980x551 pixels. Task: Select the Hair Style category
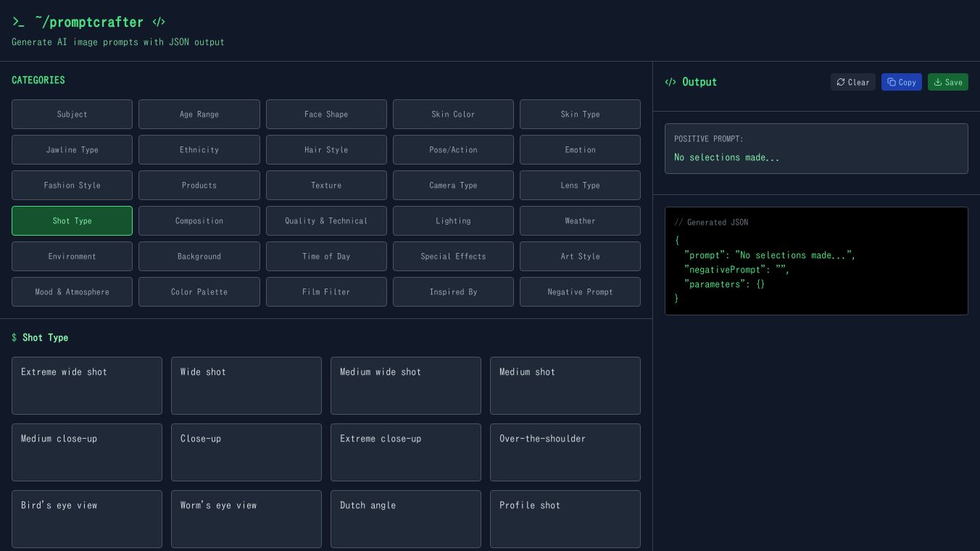326,149
